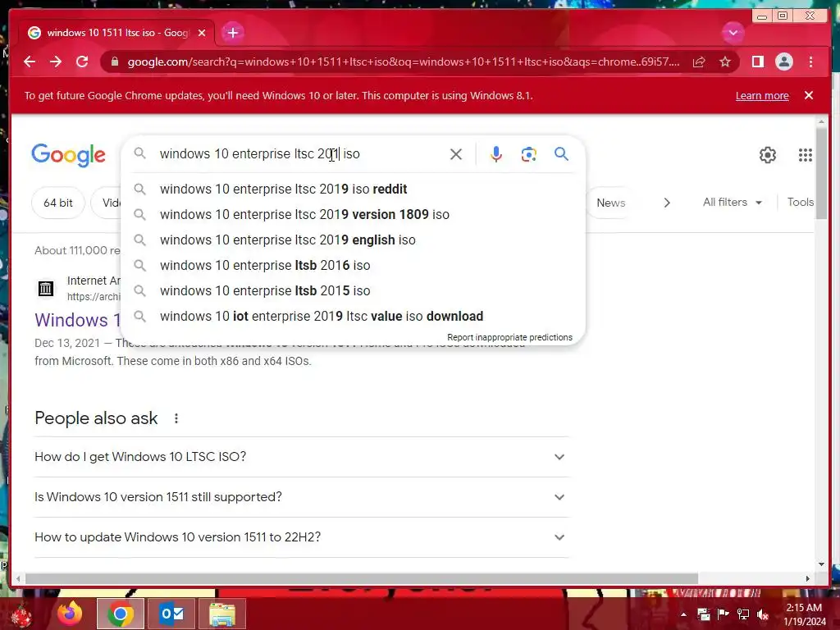Start a voice search with the microphone

coord(496,154)
